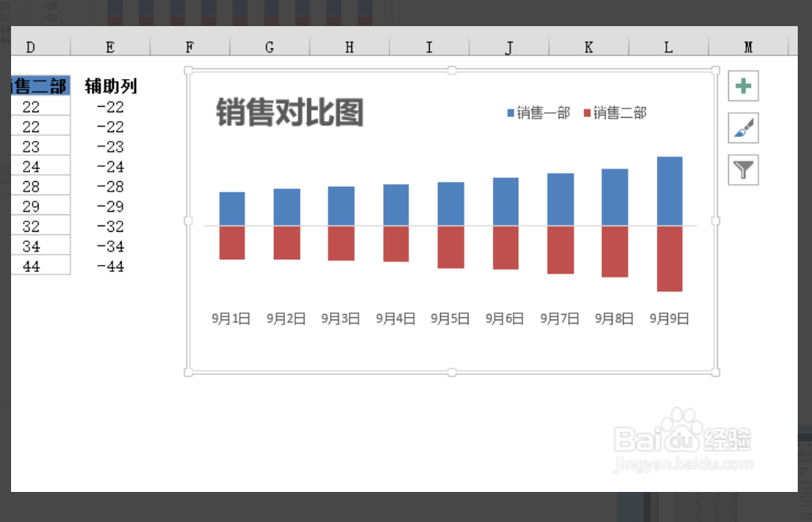Click the red bar above 9月1日
This screenshot has height=522, width=812.
231,244
